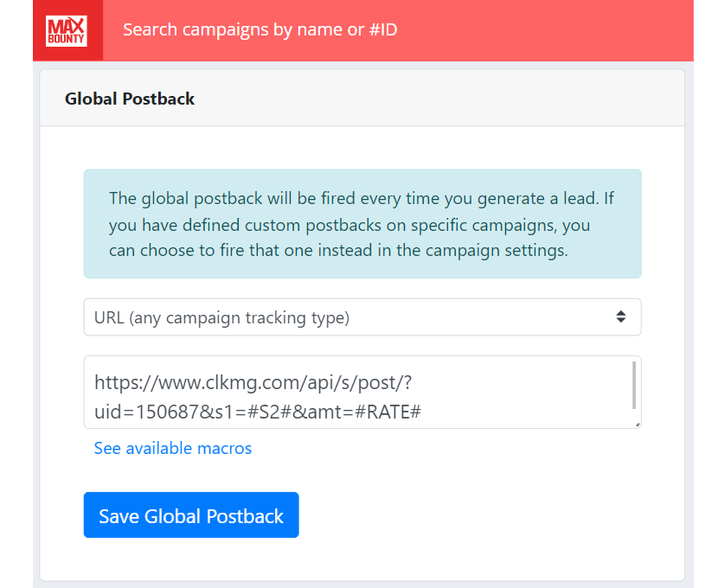The width and height of the screenshot is (724, 588).
Task: Click the text area resize handle
Action: (x=638, y=425)
